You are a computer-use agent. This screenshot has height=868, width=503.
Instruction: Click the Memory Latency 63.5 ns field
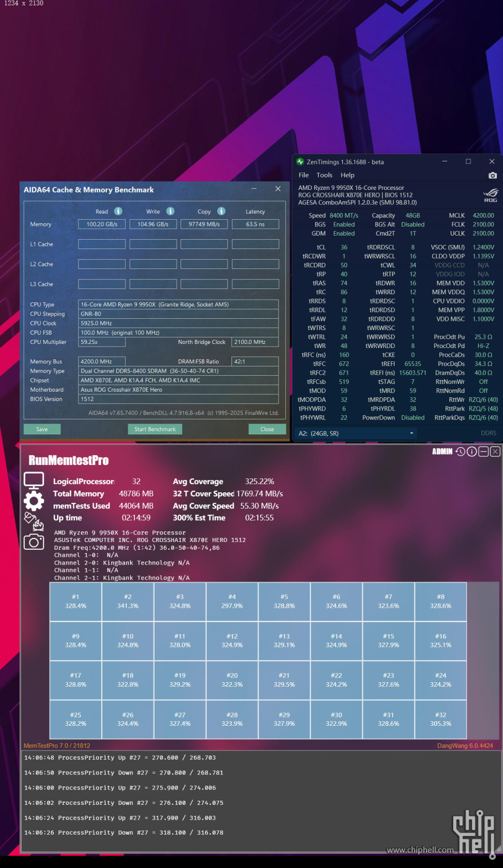click(256, 224)
